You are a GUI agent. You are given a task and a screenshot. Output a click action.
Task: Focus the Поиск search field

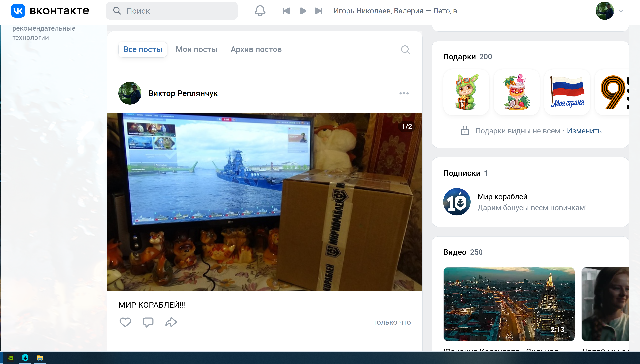pos(172,11)
